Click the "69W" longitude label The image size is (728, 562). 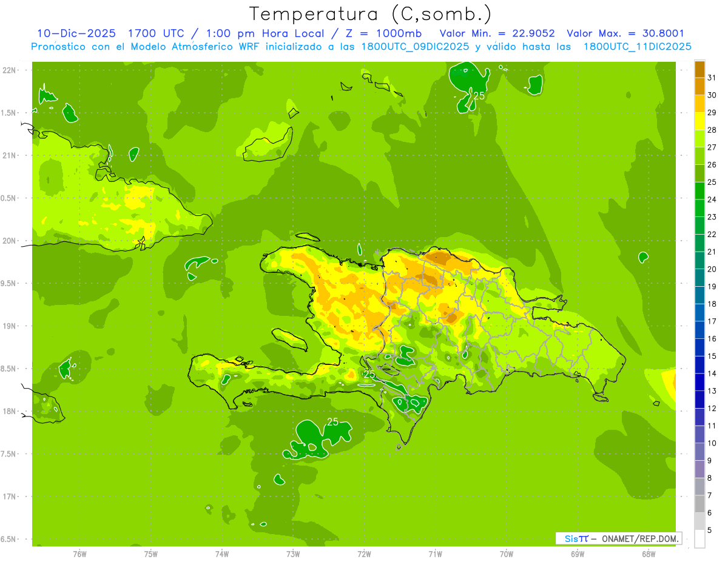tap(578, 554)
